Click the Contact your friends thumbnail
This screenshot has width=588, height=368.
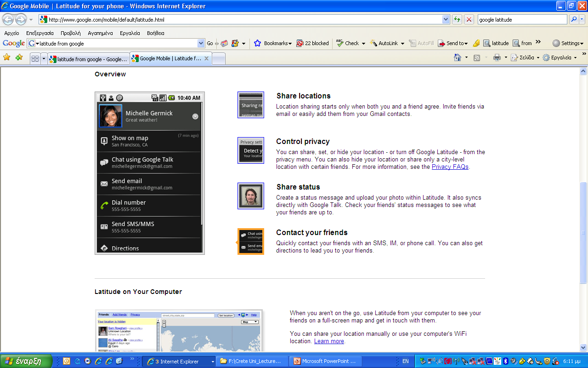(251, 241)
